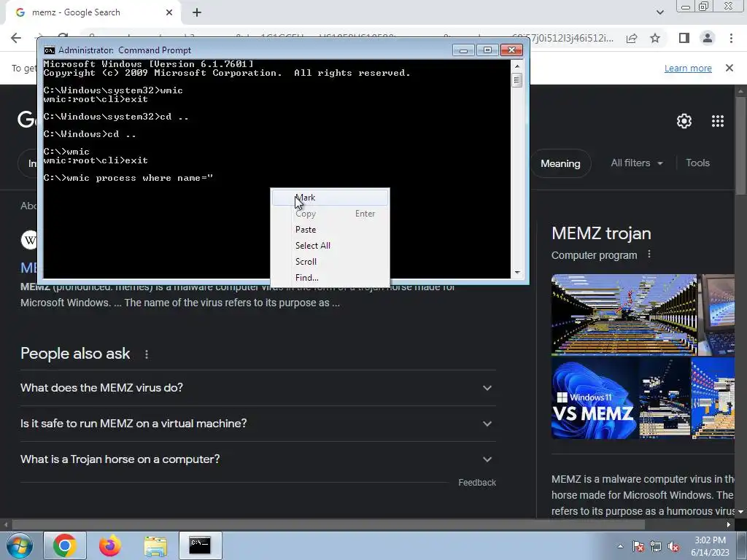Launch Firefox from the taskbar
Screen dimensions: 747x560
pyautogui.click(x=110, y=545)
